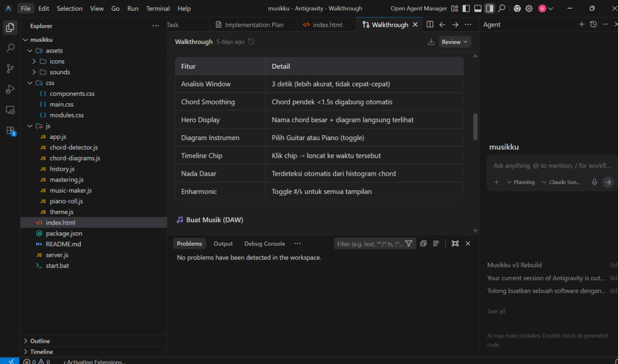618x364 pixels.
Task: Start a new agent conversation with plus icon
Action: click(582, 25)
